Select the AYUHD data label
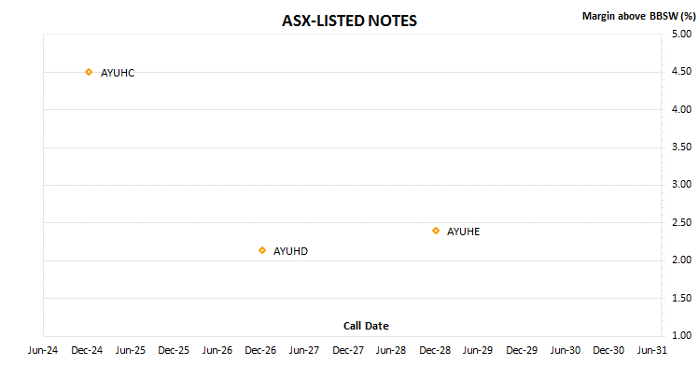Screen dimensions: 700x366 291,251
